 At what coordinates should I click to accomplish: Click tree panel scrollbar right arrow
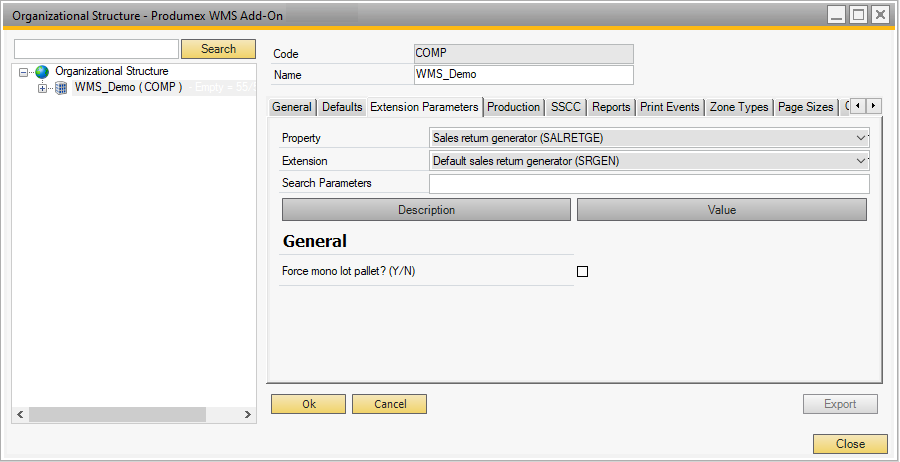(x=248, y=414)
